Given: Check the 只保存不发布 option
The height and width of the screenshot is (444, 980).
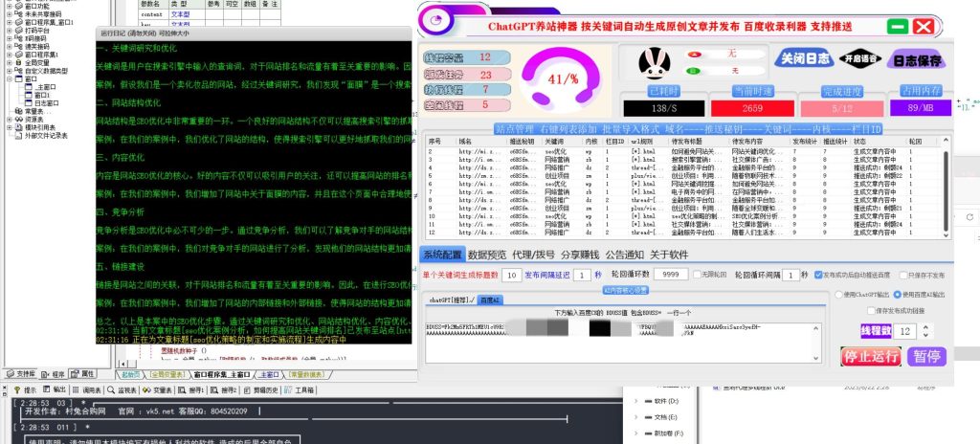Looking at the screenshot, I should pyautogui.click(x=902, y=275).
